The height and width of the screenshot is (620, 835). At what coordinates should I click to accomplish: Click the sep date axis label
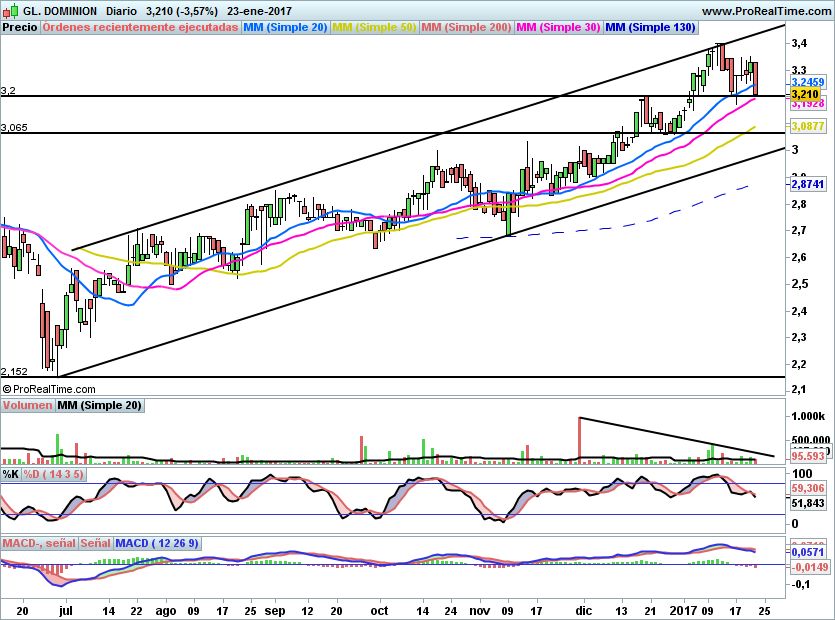point(275,610)
